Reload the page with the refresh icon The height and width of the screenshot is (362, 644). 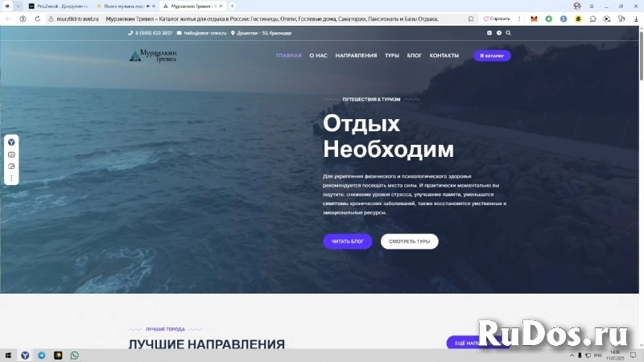(x=37, y=18)
